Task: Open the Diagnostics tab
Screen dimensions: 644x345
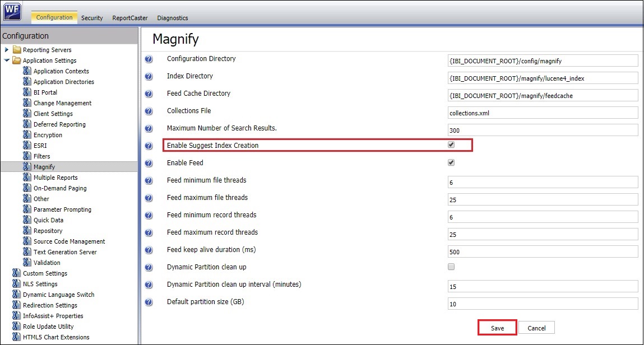Action: [173, 18]
